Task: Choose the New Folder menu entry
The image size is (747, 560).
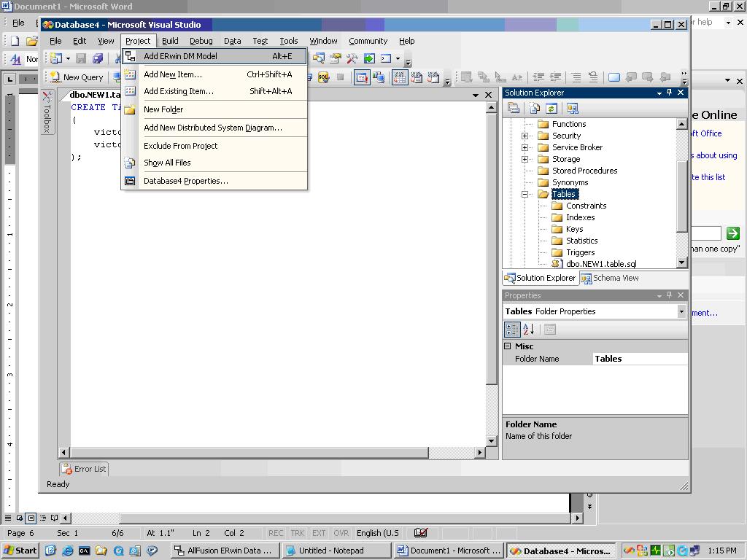Action: [x=214, y=109]
